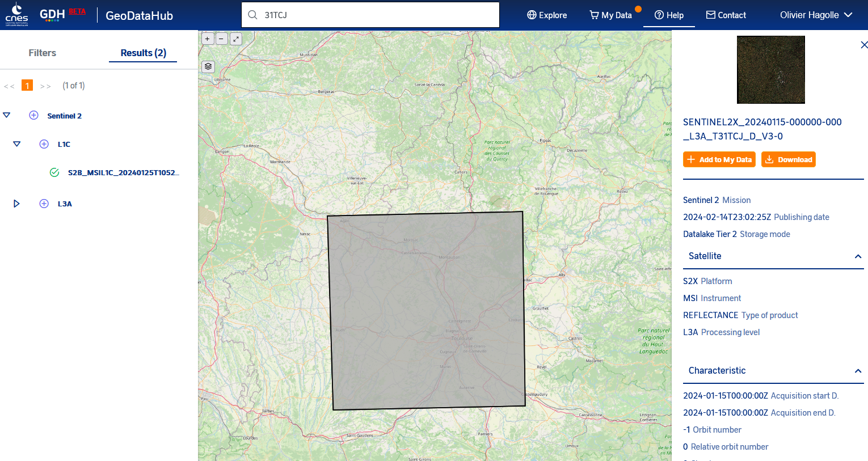Open Olivier Hagolle user dropdown

click(x=816, y=15)
